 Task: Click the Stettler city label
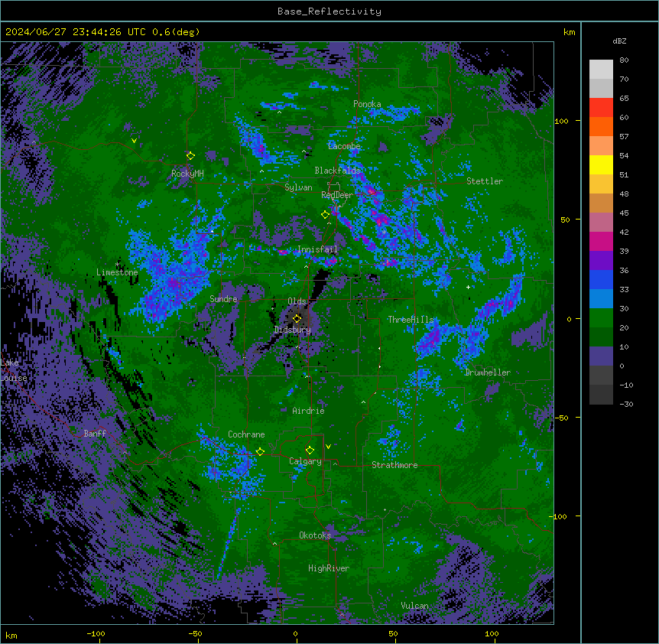(485, 181)
